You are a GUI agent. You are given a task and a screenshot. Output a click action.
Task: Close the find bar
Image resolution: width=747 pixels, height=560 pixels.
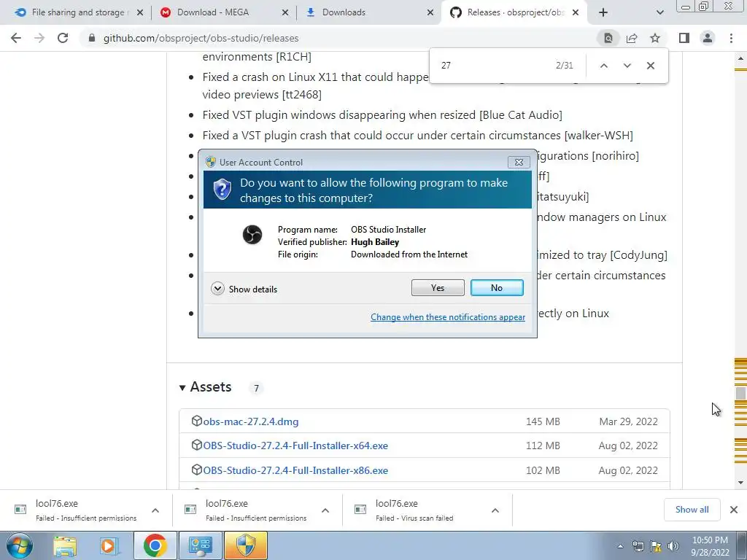(650, 66)
